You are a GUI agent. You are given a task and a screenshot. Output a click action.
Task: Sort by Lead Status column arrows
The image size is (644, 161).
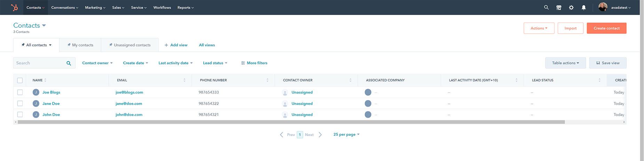coord(599,80)
